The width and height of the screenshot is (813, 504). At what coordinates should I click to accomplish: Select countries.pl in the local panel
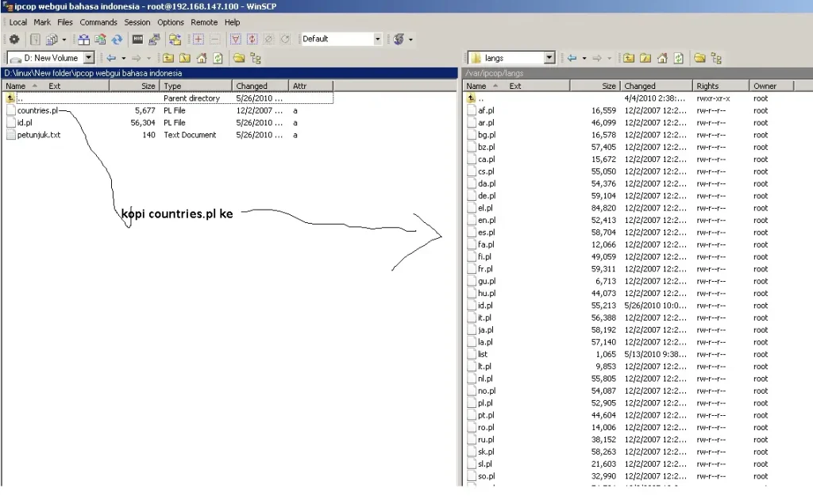point(37,110)
